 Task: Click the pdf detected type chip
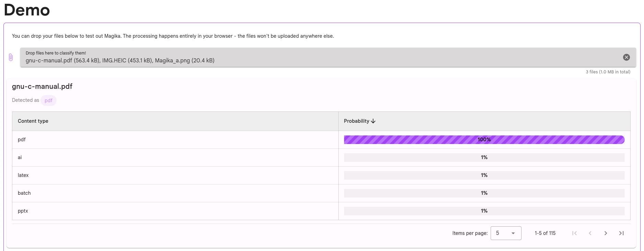[48, 100]
